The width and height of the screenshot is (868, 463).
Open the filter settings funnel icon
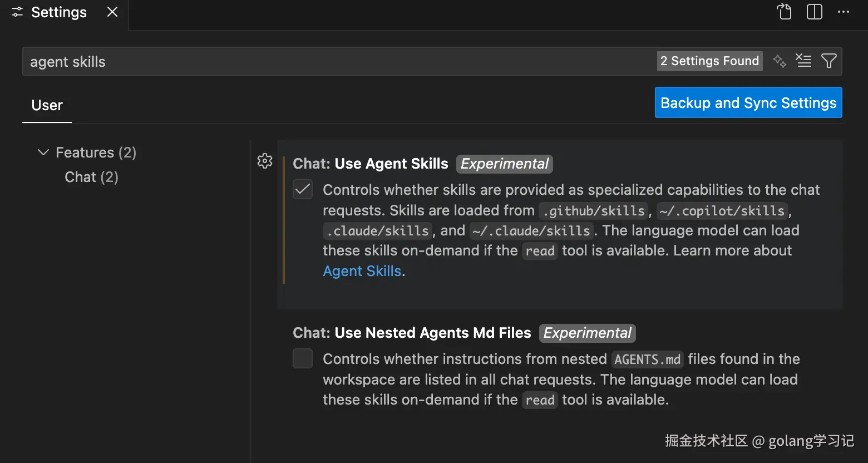click(829, 60)
